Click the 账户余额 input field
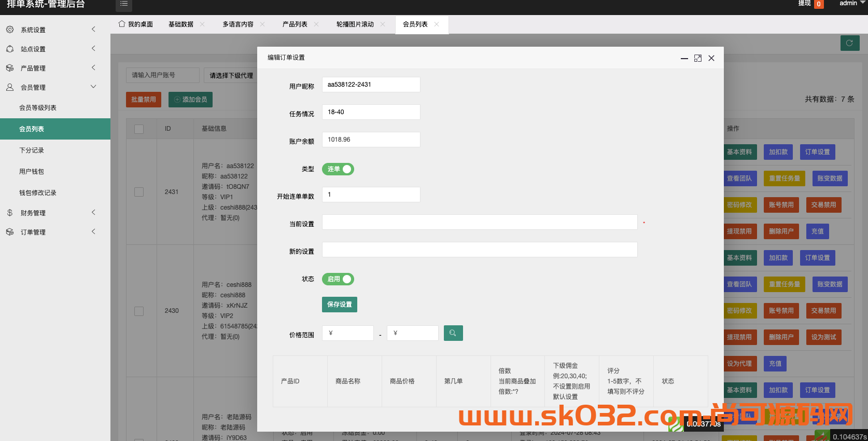The image size is (868, 441). 371,140
